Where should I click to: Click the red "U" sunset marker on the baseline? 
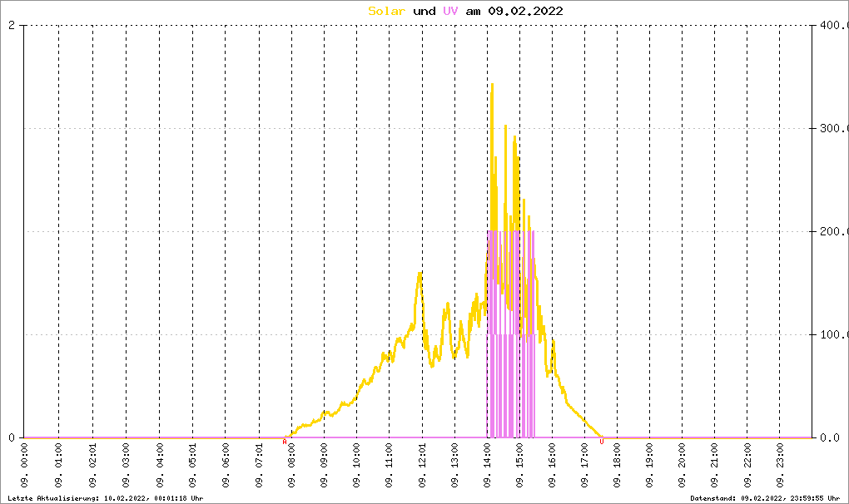pyautogui.click(x=602, y=442)
